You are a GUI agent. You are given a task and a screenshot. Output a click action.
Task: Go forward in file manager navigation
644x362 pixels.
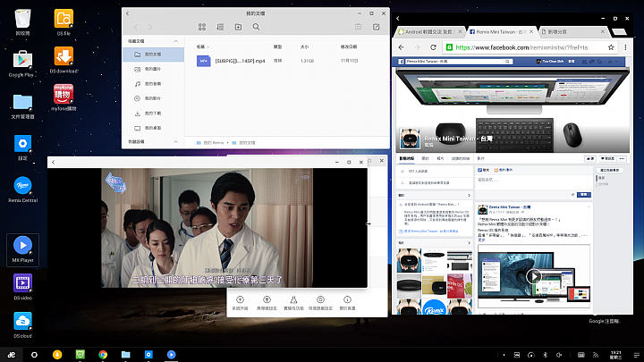(x=150, y=27)
